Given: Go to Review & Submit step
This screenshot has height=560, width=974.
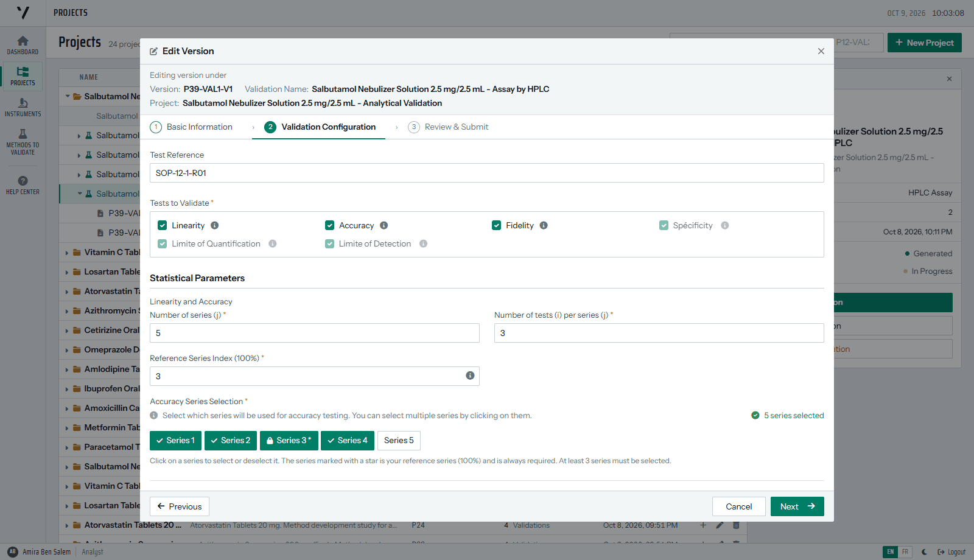Looking at the screenshot, I should click(449, 127).
